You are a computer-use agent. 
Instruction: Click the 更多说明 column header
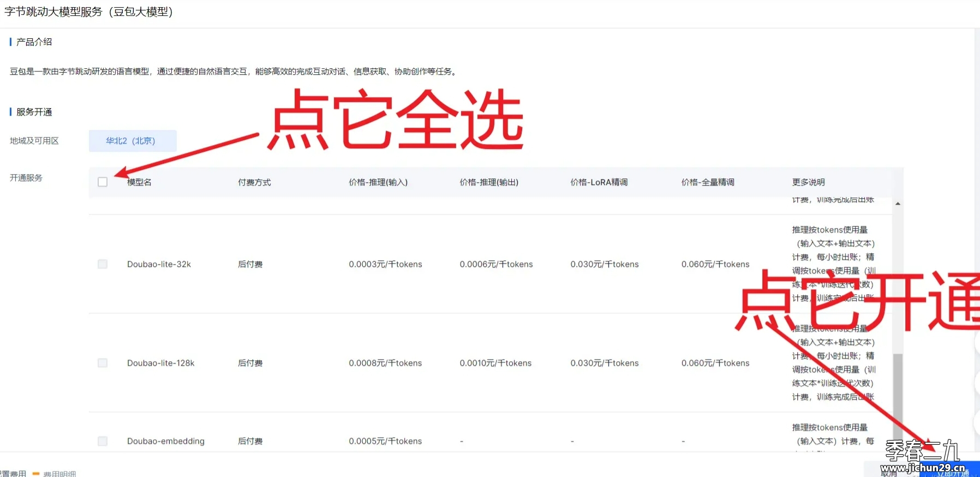(x=809, y=182)
